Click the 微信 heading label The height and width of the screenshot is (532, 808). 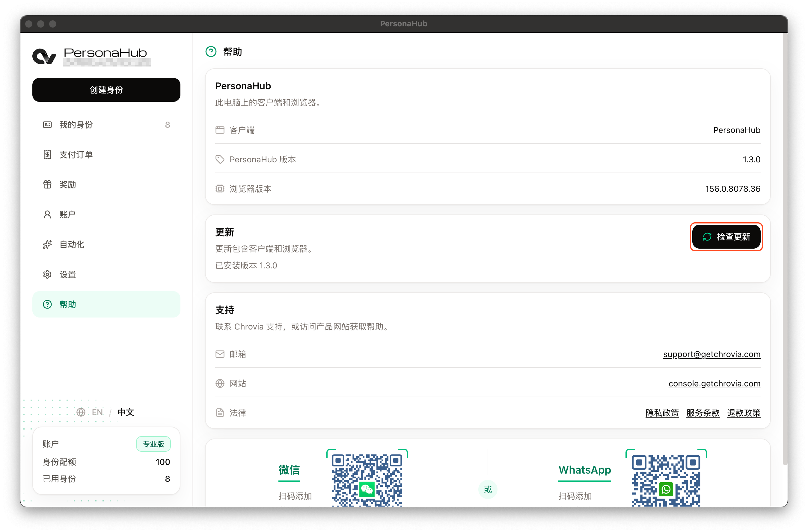289,470
